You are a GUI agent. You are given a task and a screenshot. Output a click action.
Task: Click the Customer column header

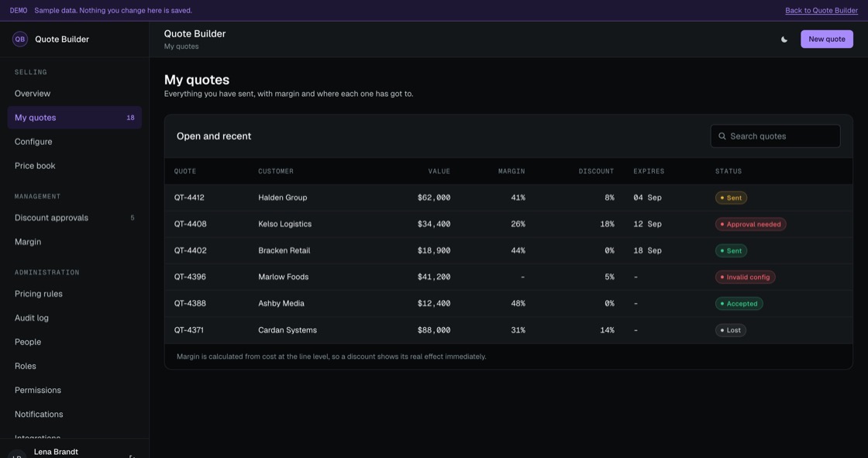pos(276,171)
